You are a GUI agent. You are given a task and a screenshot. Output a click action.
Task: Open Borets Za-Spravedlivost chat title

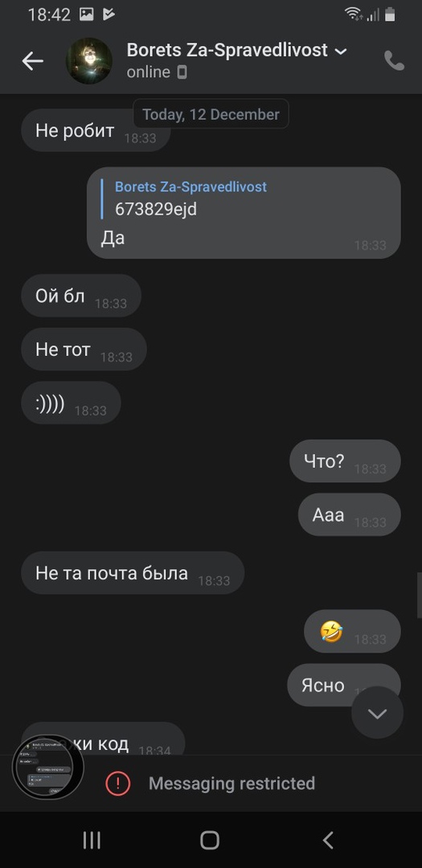coord(227,51)
